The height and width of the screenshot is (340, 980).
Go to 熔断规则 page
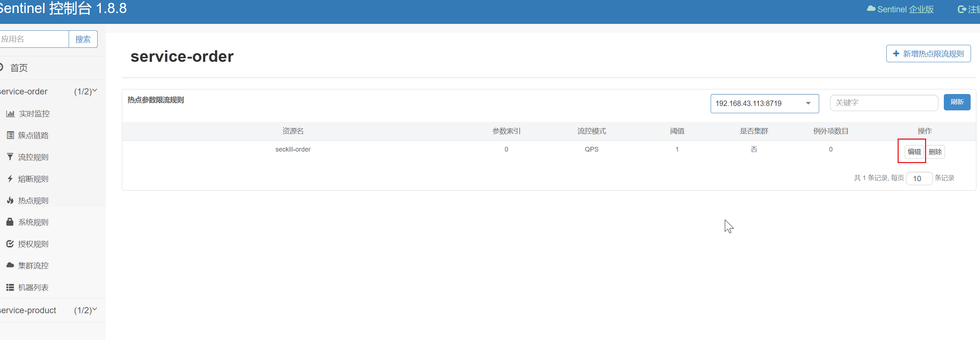point(33,179)
